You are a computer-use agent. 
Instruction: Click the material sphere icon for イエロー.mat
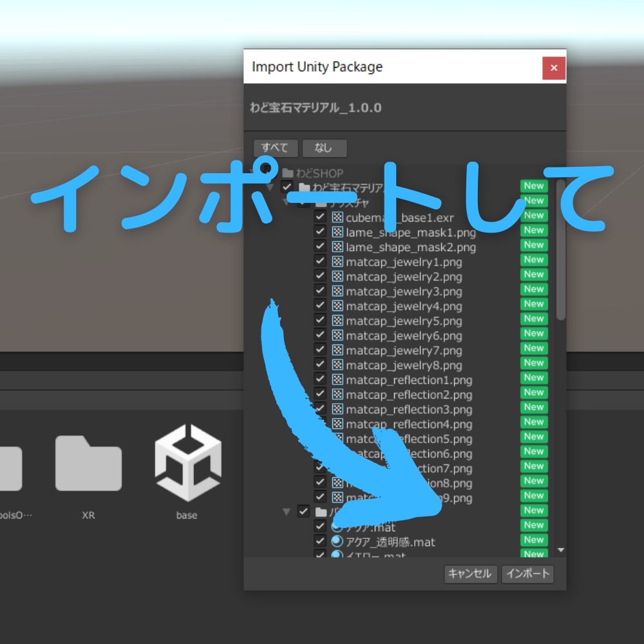coord(336,555)
